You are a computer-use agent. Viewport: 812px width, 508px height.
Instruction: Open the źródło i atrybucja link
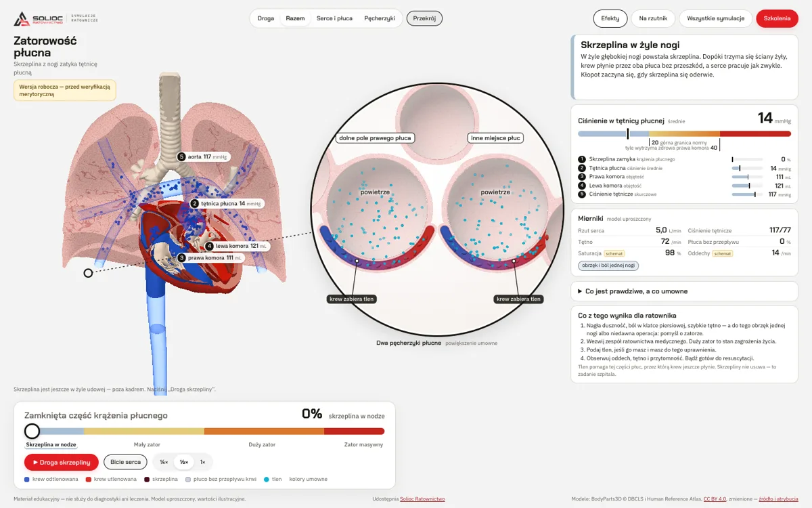[x=778, y=499]
